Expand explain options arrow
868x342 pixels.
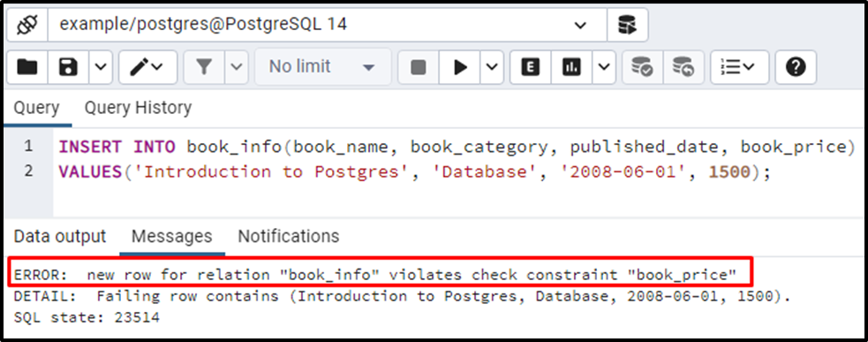point(604,68)
